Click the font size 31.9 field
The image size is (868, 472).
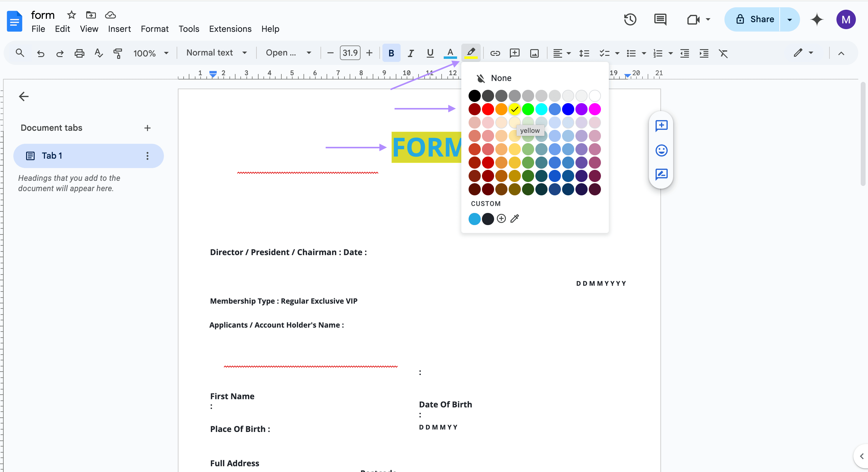(x=350, y=53)
